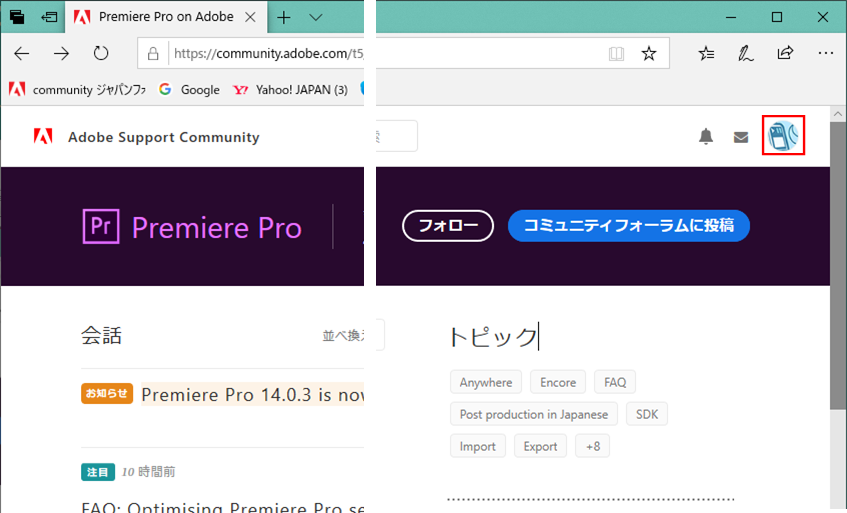Click the 注目 badge
Viewport: 847px width, 513px height.
pos(98,472)
